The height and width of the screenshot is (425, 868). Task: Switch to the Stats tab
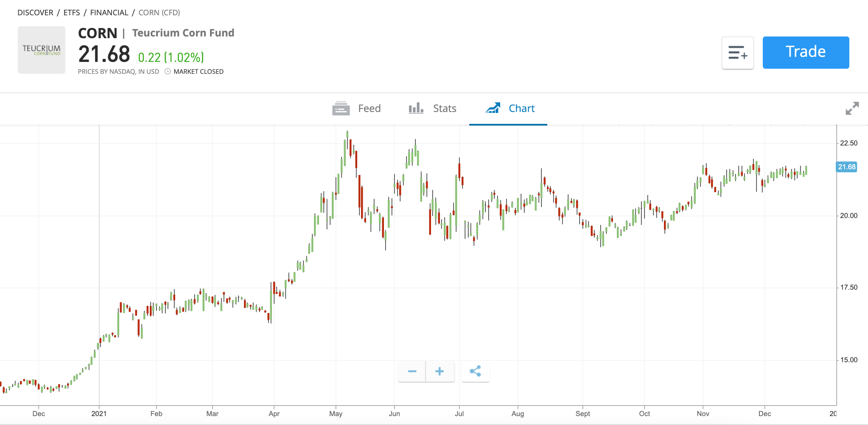[433, 109]
